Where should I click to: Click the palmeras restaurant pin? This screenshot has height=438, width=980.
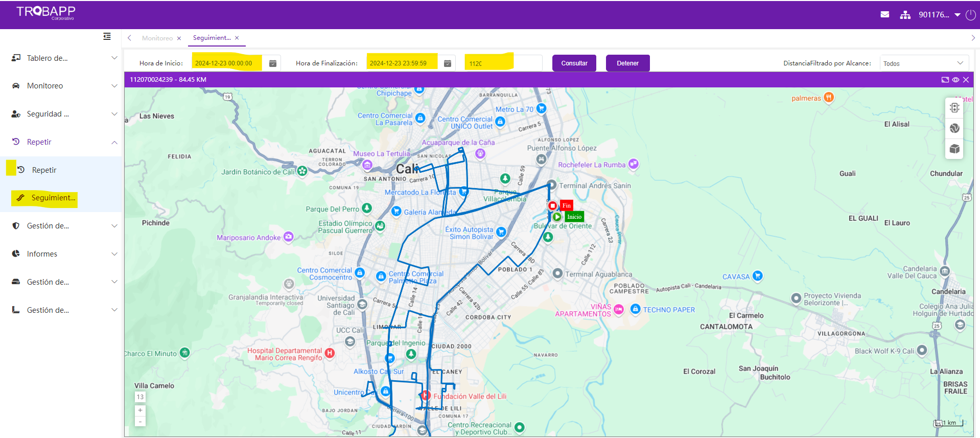click(829, 97)
